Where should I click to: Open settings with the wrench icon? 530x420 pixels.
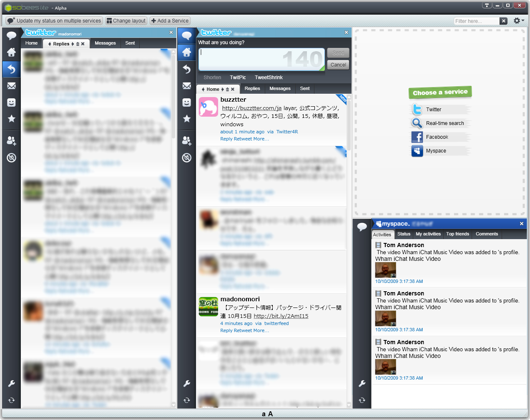(x=11, y=383)
